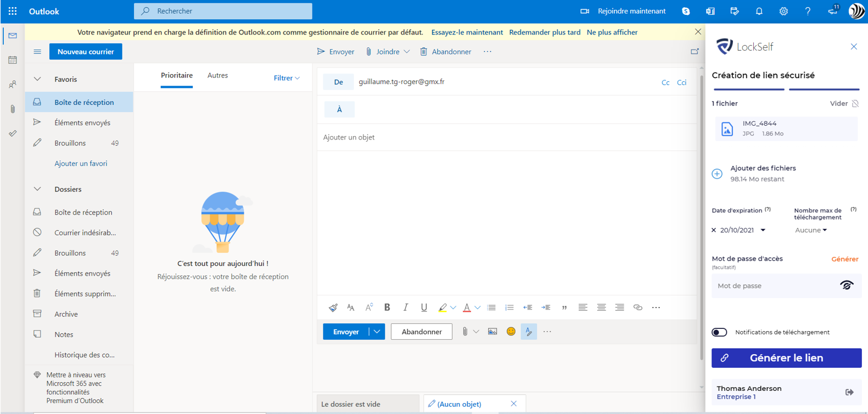
Task: Select the Le dossier est vide tab
Action: (368, 404)
